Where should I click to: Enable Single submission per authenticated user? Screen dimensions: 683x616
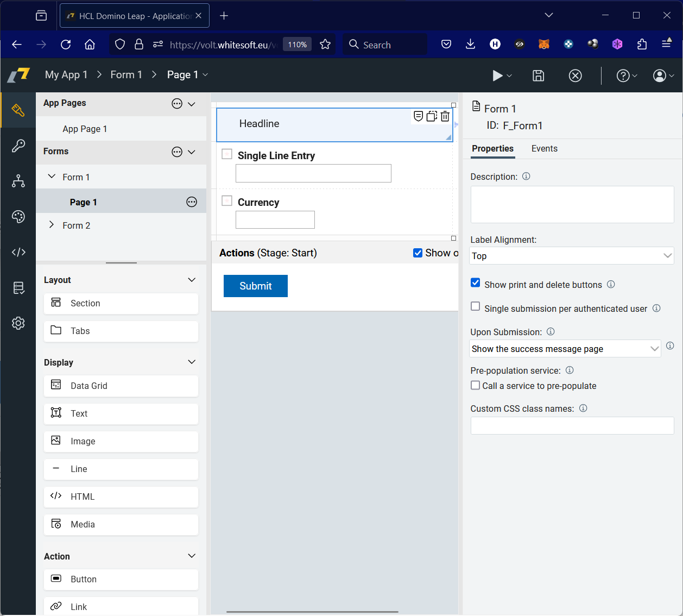pos(475,308)
